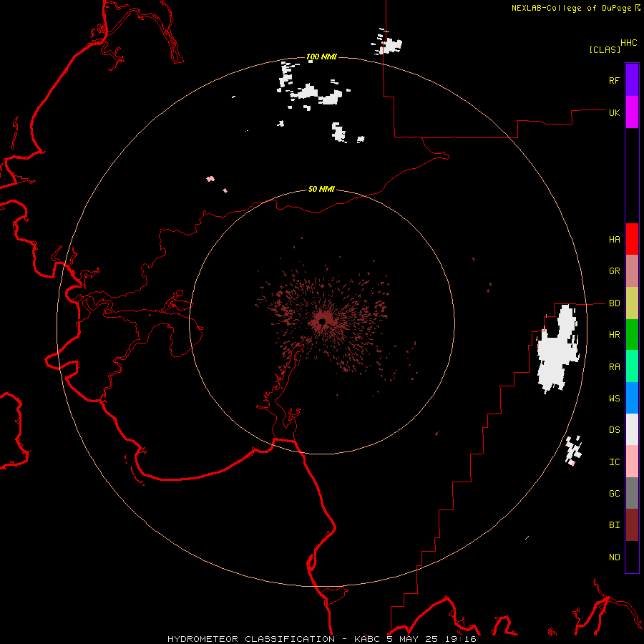Image resolution: width=644 pixels, height=644 pixels.
Task: Click the BI legend label
Action: [x=614, y=525]
